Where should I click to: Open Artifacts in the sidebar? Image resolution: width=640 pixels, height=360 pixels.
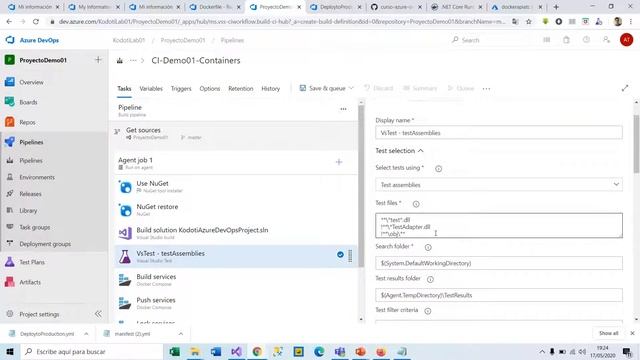click(x=30, y=282)
